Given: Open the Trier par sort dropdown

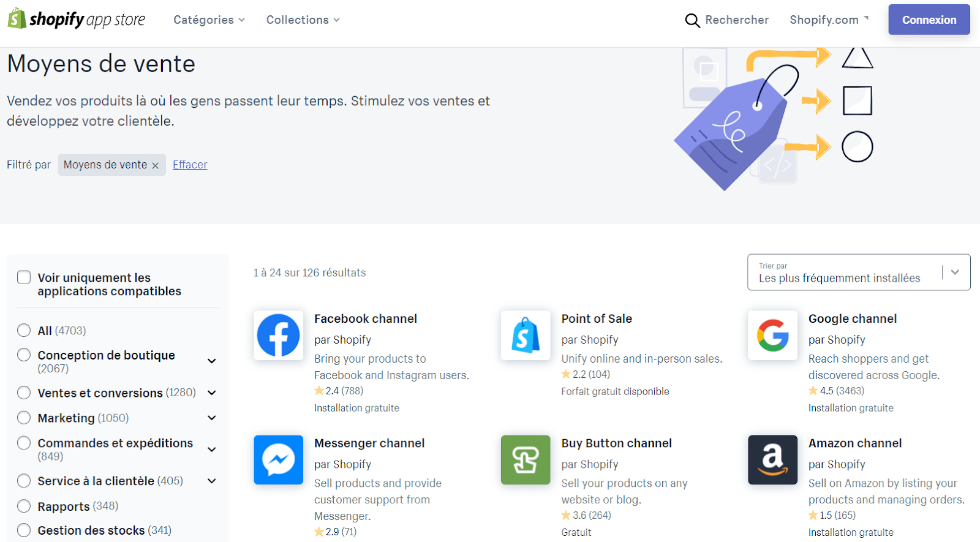Looking at the screenshot, I should tap(859, 273).
